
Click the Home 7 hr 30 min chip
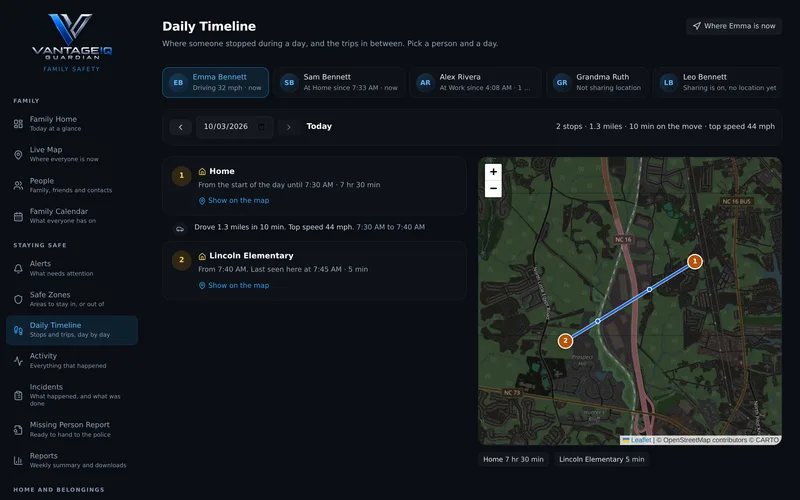coord(513,459)
